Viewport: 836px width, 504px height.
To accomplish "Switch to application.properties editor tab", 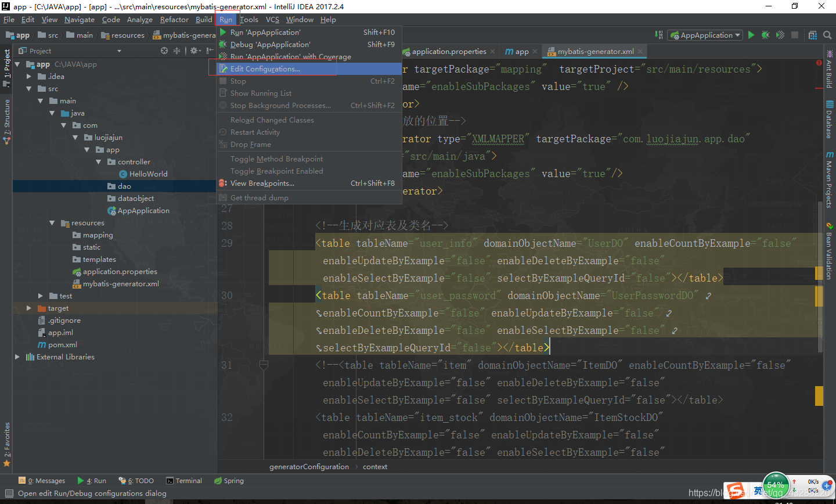I will point(449,52).
